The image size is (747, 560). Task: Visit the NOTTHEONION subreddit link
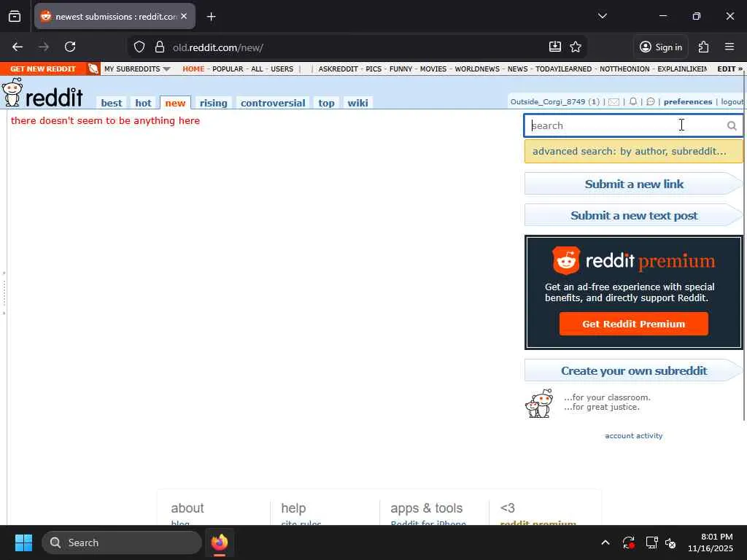click(624, 69)
